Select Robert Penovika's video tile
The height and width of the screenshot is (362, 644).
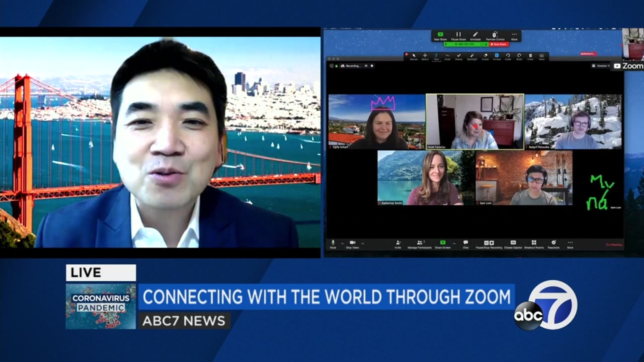[x=573, y=122]
